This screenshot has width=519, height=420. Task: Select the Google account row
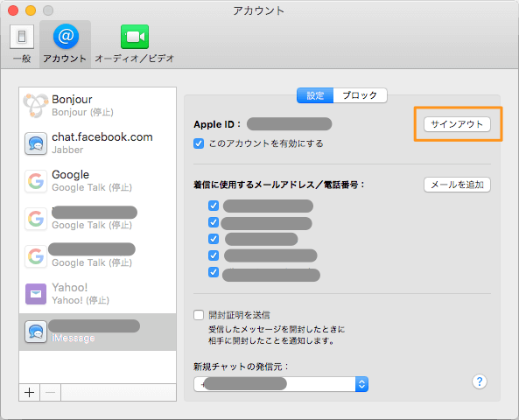tap(98, 181)
